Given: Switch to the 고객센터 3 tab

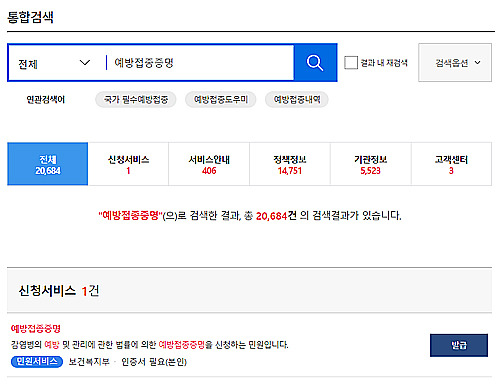Looking at the screenshot, I should [x=451, y=164].
